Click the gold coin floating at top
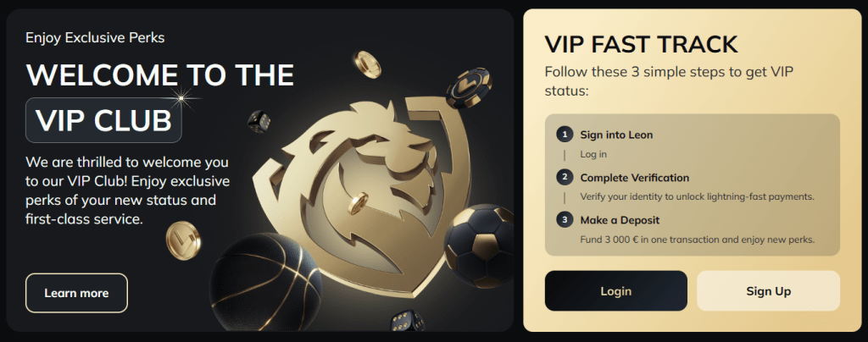 tap(368, 64)
